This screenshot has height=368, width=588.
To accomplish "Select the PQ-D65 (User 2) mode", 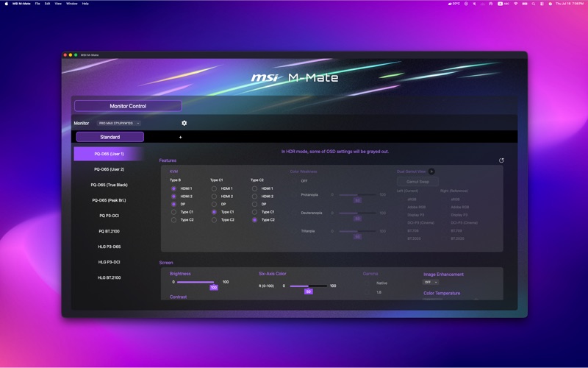I will coord(109,169).
